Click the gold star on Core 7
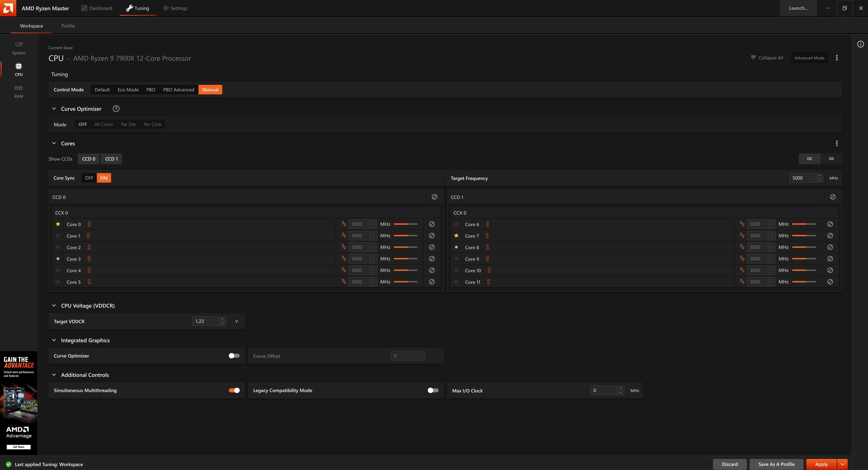868x470 pixels. click(x=456, y=236)
